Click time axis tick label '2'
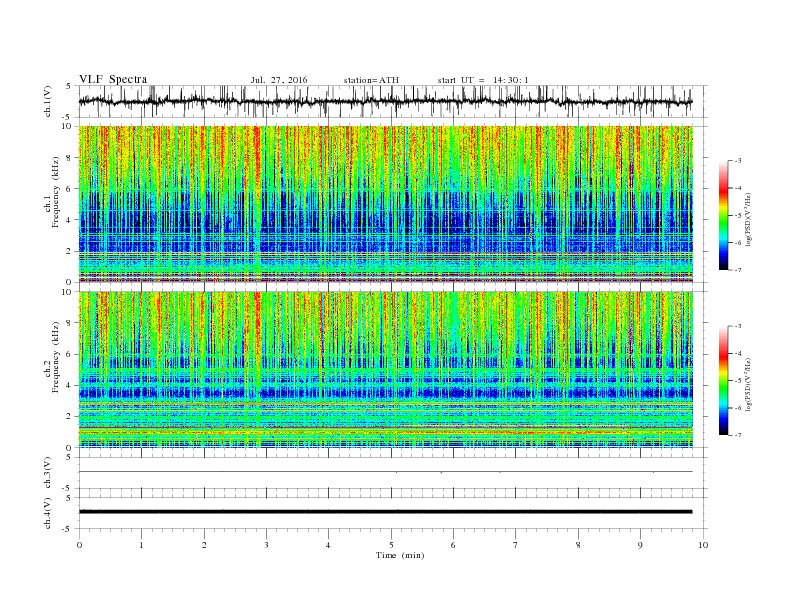 point(204,545)
